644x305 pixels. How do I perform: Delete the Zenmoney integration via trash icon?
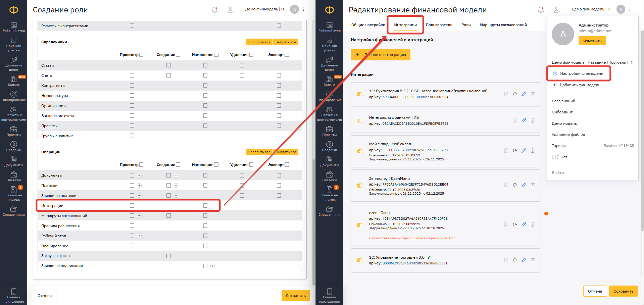pos(533,185)
